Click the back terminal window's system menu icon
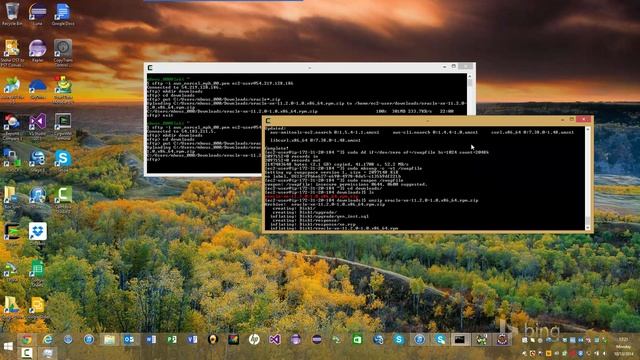Image resolution: width=640 pixels, height=360 pixels. [150, 68]
